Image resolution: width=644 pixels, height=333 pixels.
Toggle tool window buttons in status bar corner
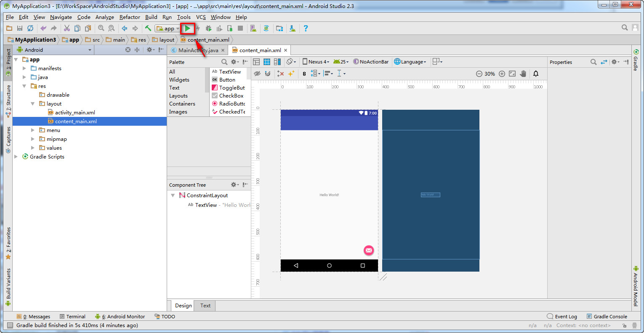[x=10, y=325]
